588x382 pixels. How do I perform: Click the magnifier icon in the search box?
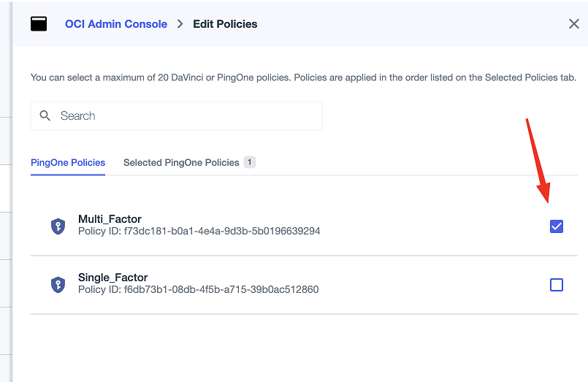click(x=45, y=115)
